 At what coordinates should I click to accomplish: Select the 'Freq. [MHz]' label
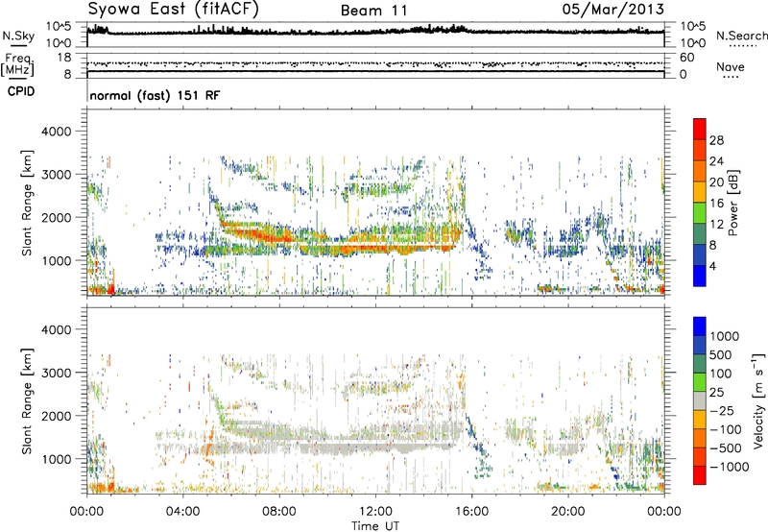(17, 65)
